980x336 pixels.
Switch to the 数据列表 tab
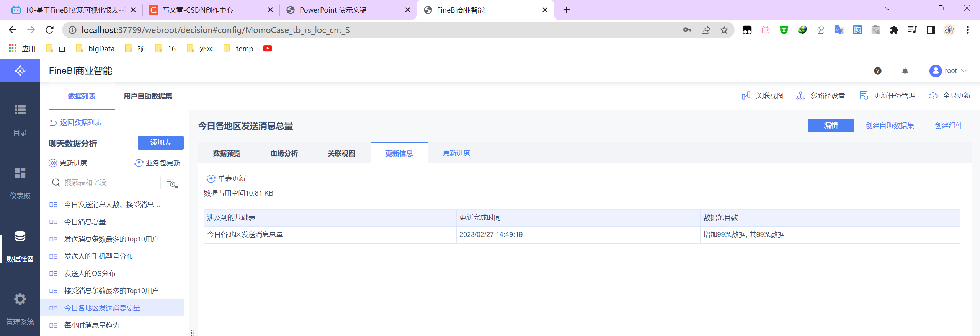pos(82,96)
